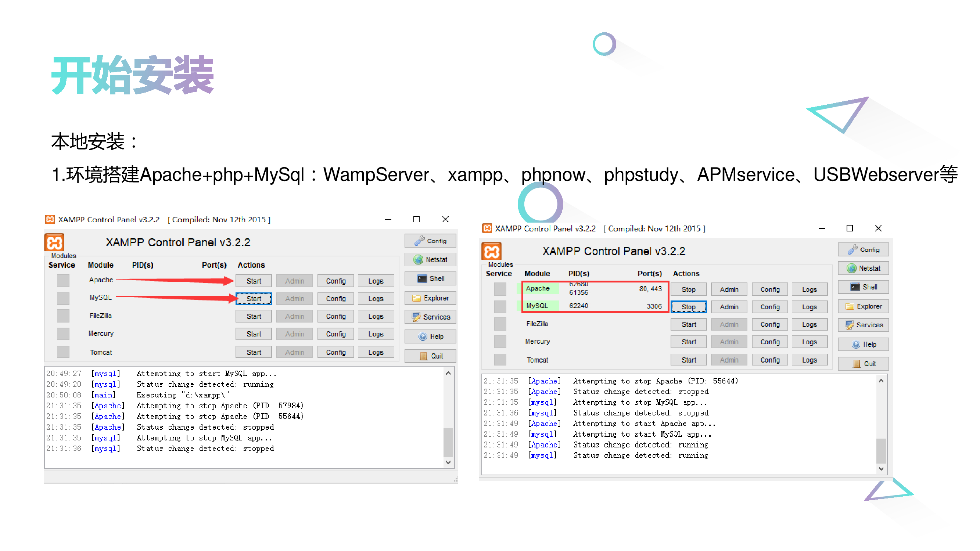Click left log scrollbar thumb
This screenshot has height=551, width=980.
[448, 442]
